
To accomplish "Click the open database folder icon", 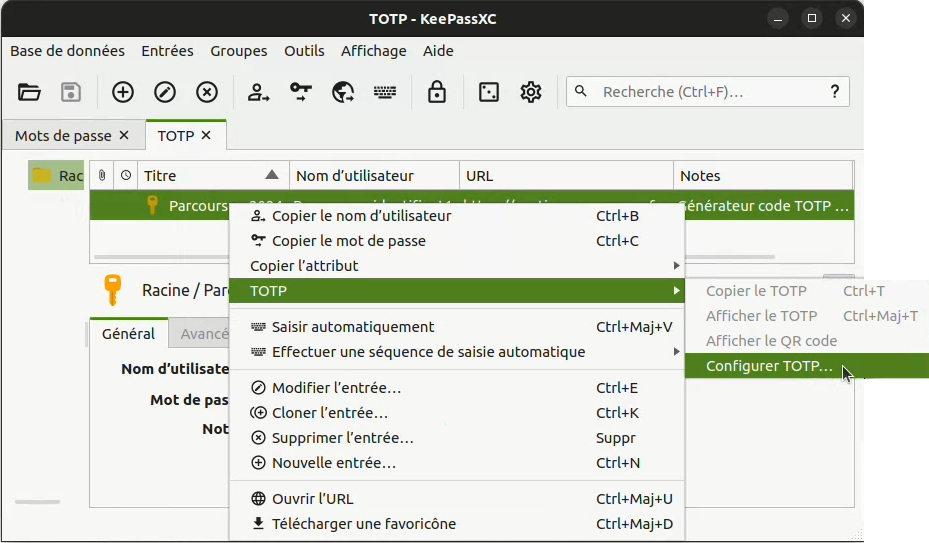I will [x=30, y=92].
